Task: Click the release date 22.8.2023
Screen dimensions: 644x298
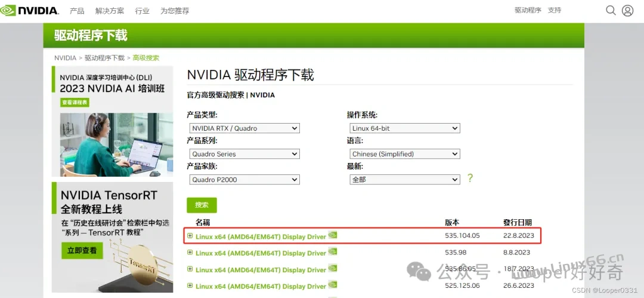Action: coord(519,235)
